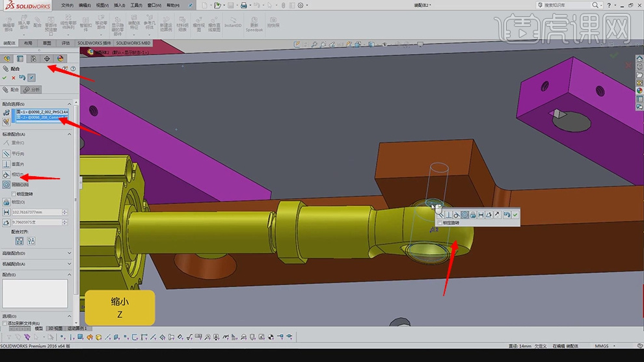Click the lock (锁定) mate icon
The image size is (644, 362).
[7, 201]
